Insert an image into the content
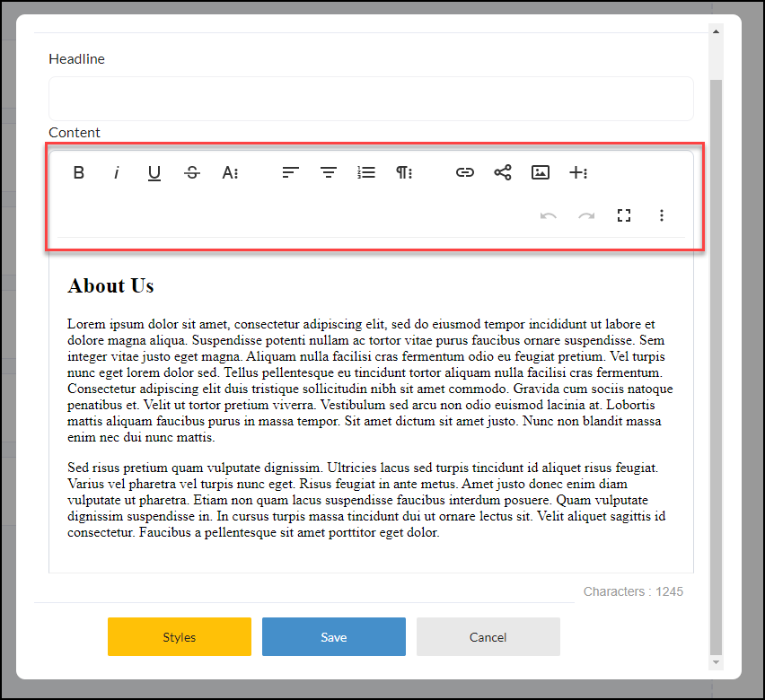The image size is (765, 700). tap(541, 172)
